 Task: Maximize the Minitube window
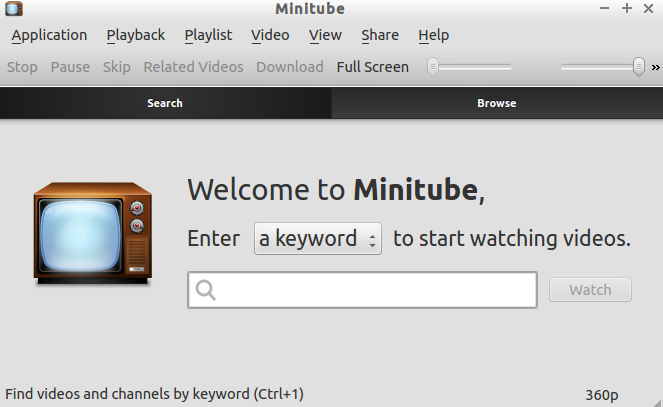tap(627, 8)
